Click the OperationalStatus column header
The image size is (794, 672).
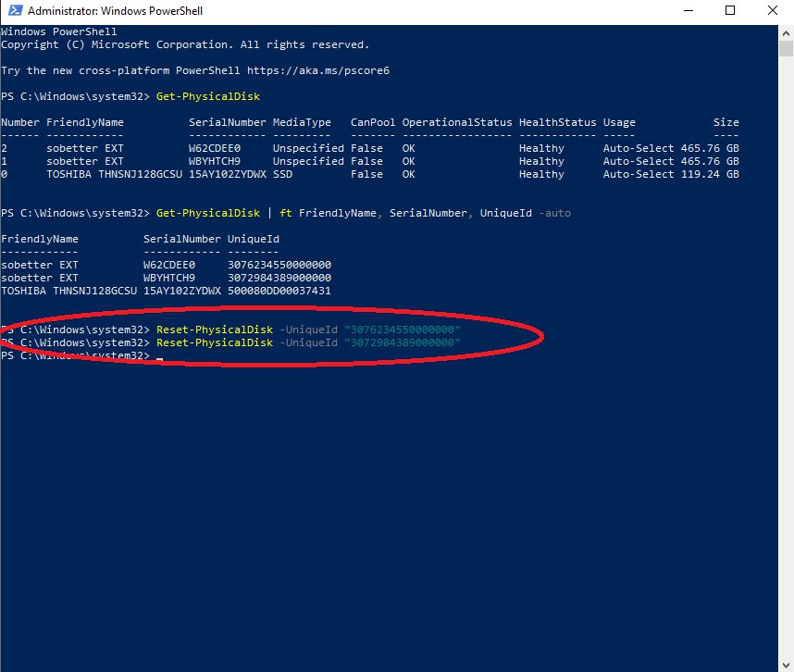point(456,122)
